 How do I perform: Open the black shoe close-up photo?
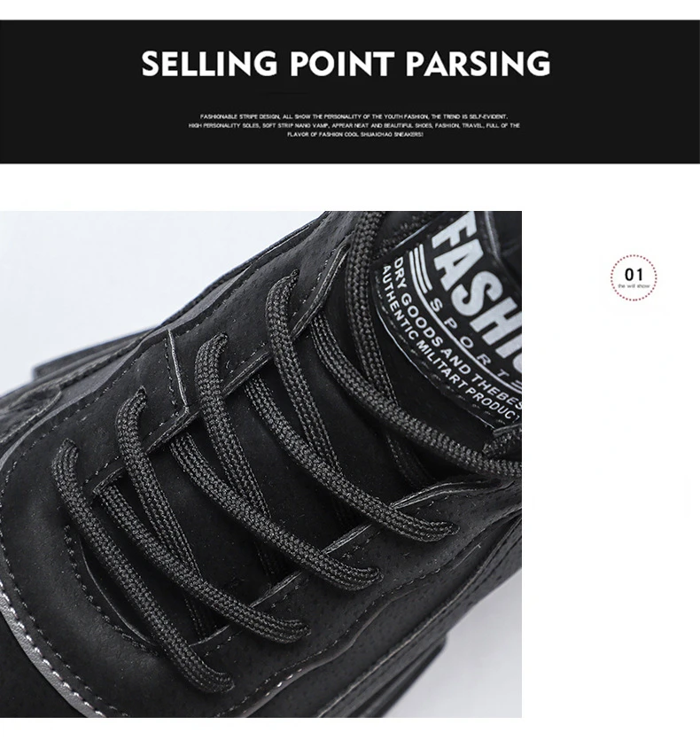tap(261, 464)
